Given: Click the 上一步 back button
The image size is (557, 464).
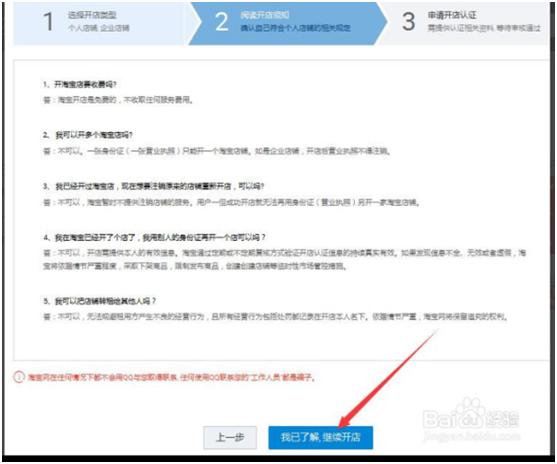Looking at the screenshot, I should [230, 437].
